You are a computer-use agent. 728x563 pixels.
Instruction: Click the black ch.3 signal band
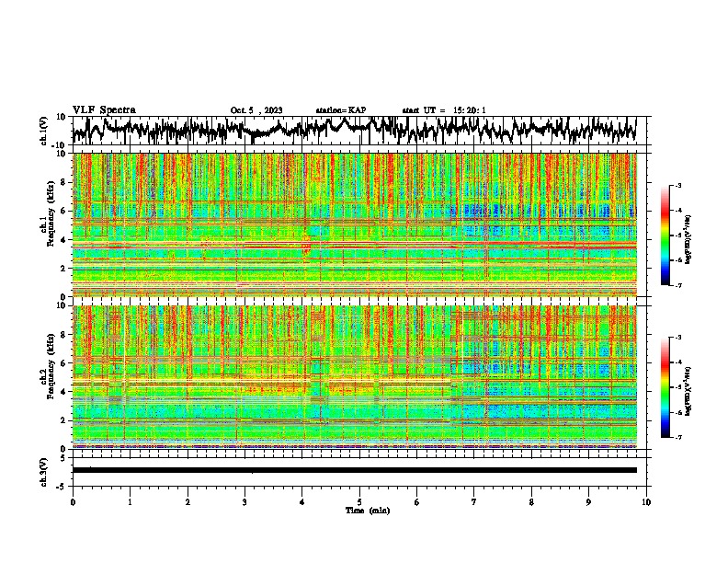click(355, 470)
